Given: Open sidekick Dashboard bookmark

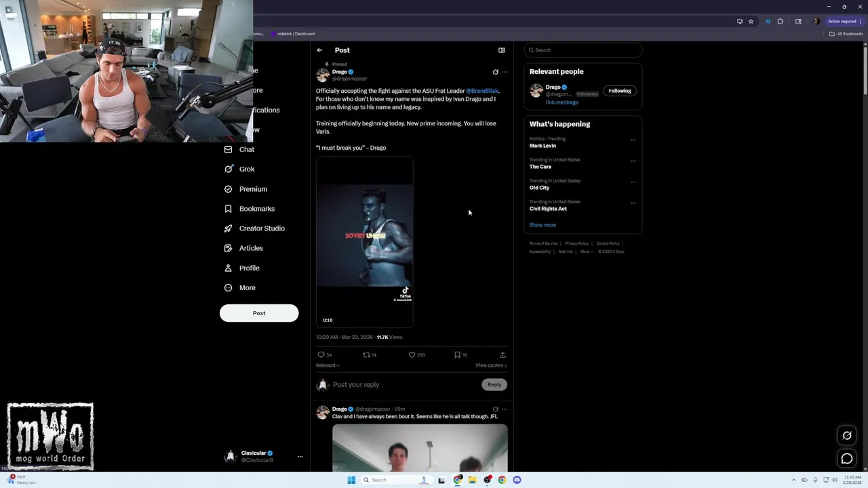Looking at the screenshot, I should [293, 34].
